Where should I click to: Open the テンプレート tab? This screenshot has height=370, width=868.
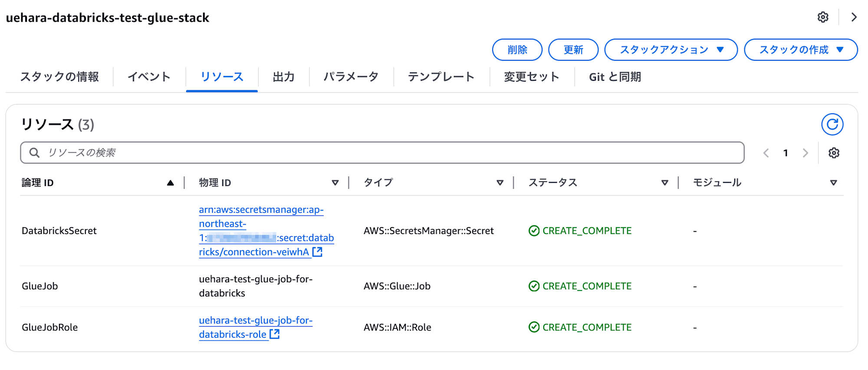(x=441, y=77)
